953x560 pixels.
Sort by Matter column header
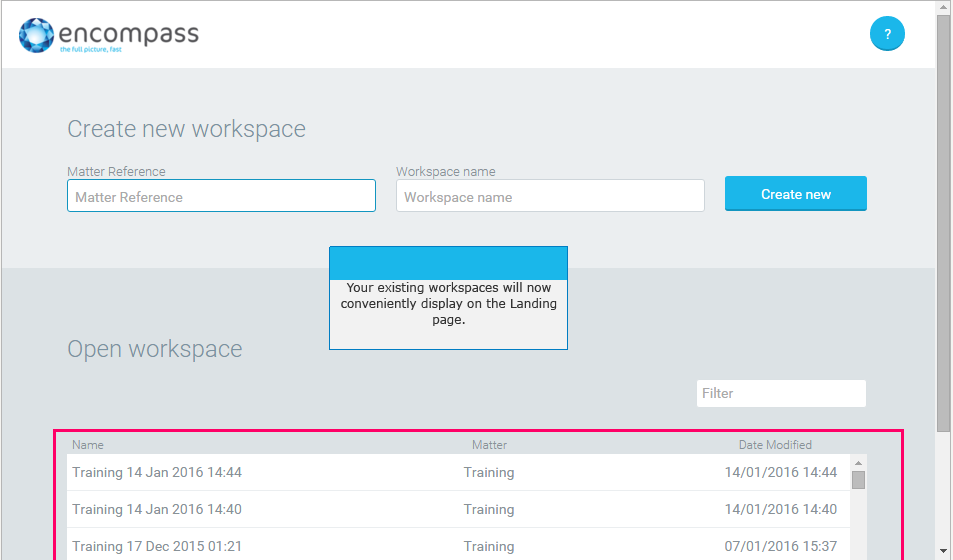[489, 444]
